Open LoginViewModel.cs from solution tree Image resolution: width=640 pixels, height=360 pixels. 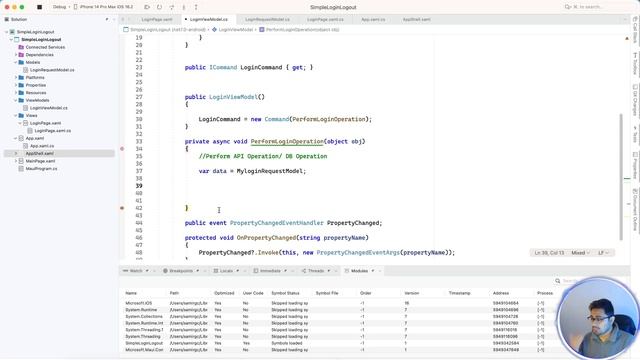point(49,108)
